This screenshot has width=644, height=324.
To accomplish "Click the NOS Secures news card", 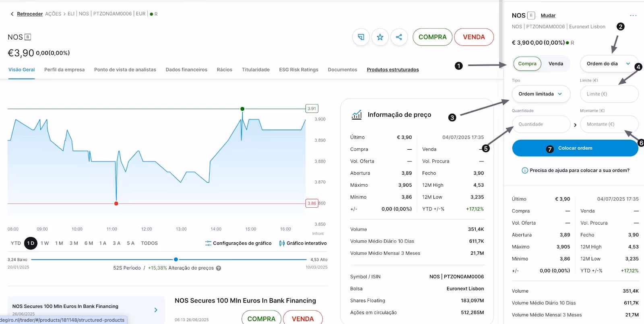I will point(86,310).
